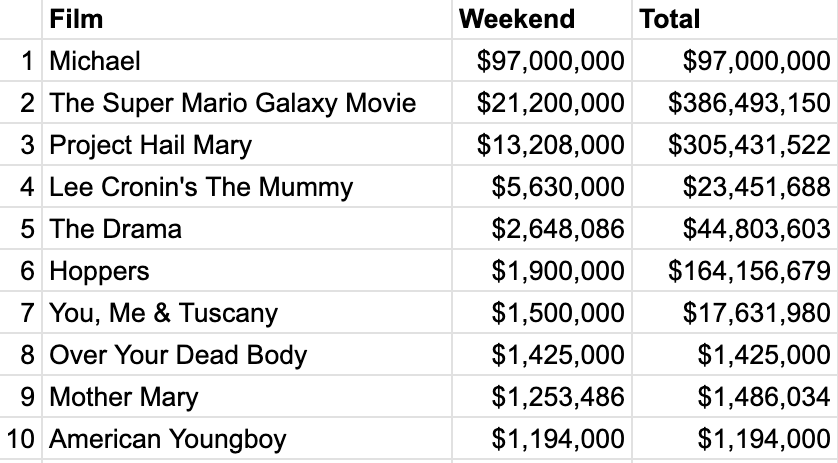Select The Super Mario Galaxy Movie cell
Screen dimensions: 838x463
point(247,103)
